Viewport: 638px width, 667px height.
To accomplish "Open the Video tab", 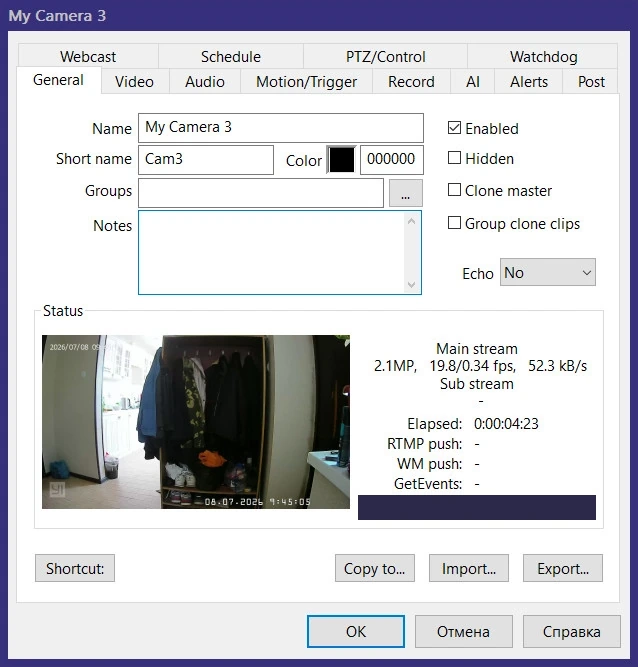I will (134, 82).
